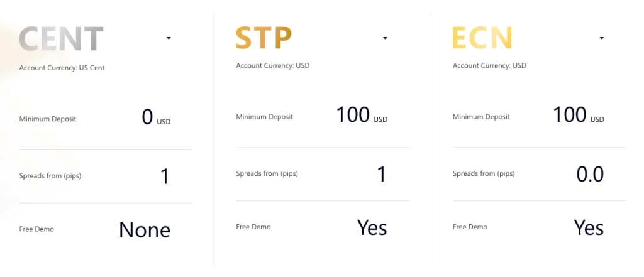The height and width of the screenshot is (277, 644).
Task: Click the ECN 0.0 spread value
Action: [590, 175]
